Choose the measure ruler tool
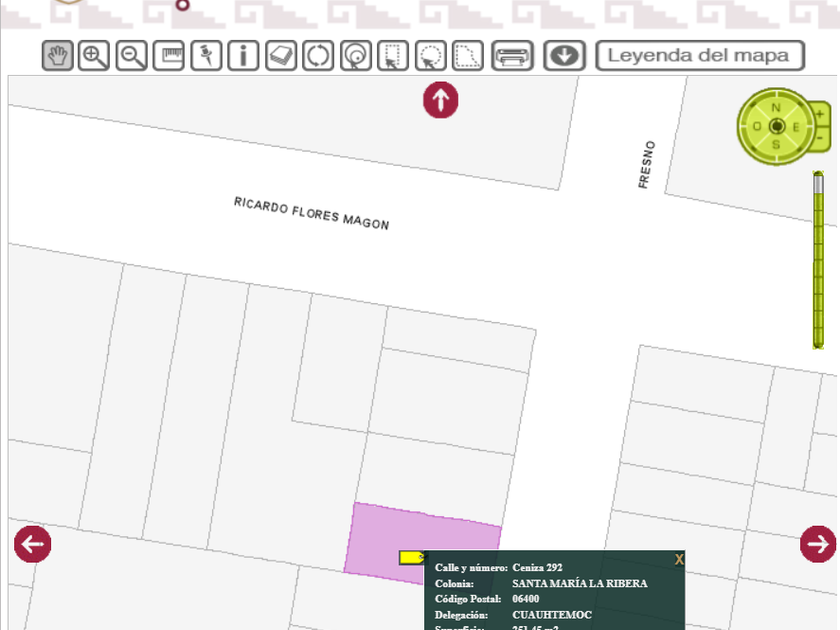Viewport: 840px width, 630px height. pyautogui.click(x=168, y=56)
